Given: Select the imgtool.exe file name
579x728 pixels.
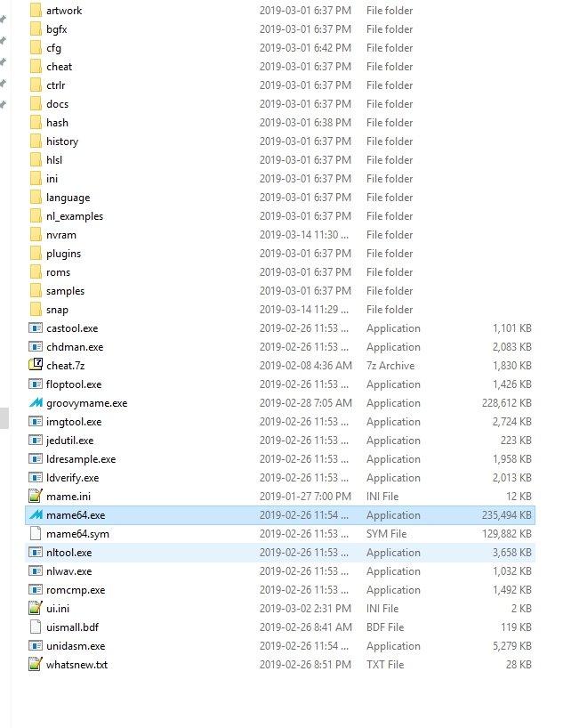Looking at the screenshot, I should point(74,422).
